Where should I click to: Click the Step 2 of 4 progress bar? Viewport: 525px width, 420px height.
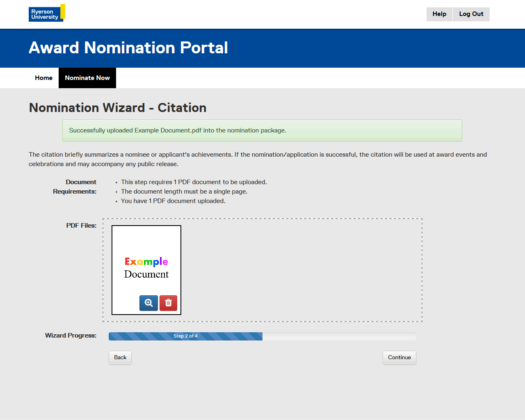point(185,336)
